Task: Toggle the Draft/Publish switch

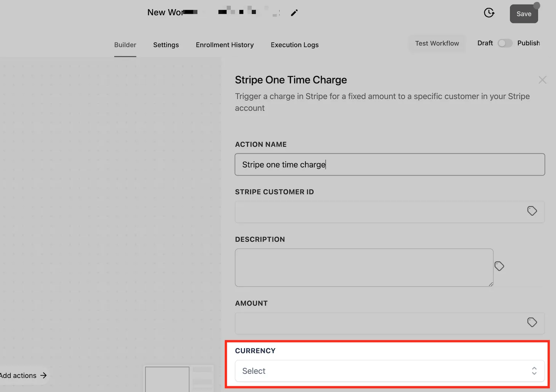Action: (505, 43)
